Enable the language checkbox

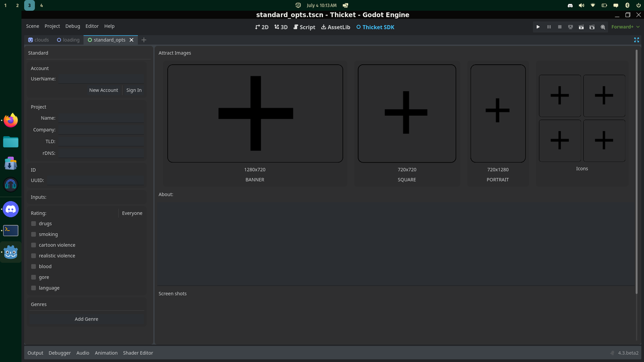(x=34, y=288)
